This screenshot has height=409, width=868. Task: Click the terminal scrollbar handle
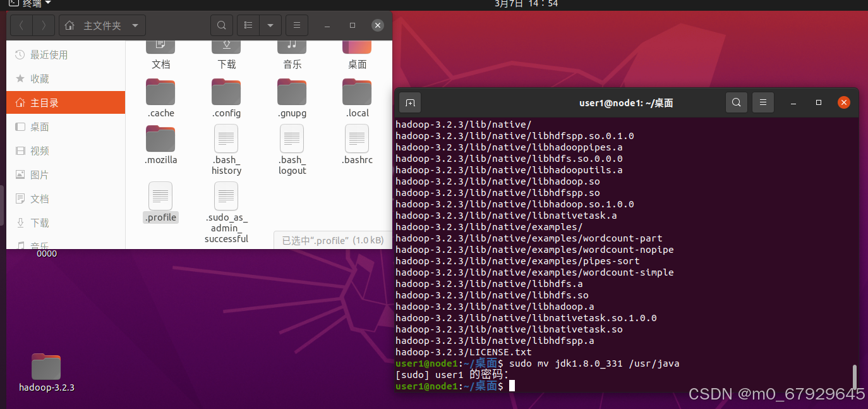click(x=855, y=377)
